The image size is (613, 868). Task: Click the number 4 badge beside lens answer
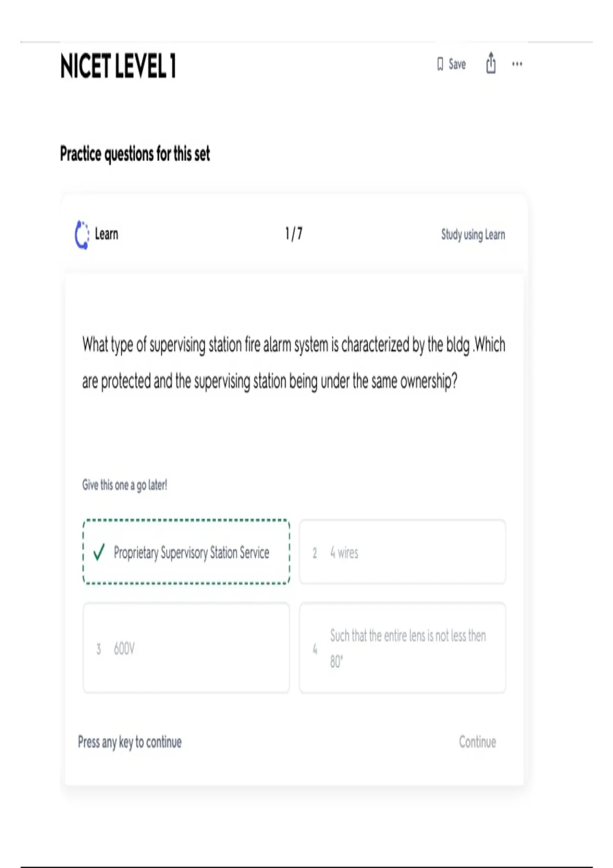pos(315,649)
